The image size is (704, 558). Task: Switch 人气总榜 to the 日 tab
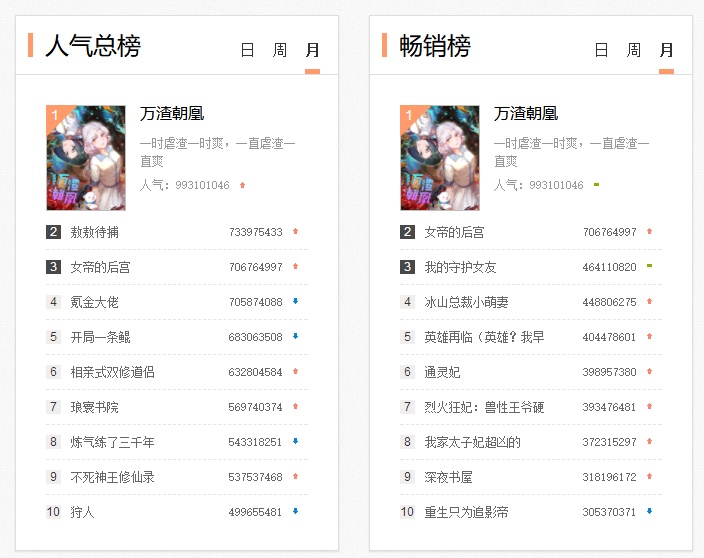tap(248, 50)
